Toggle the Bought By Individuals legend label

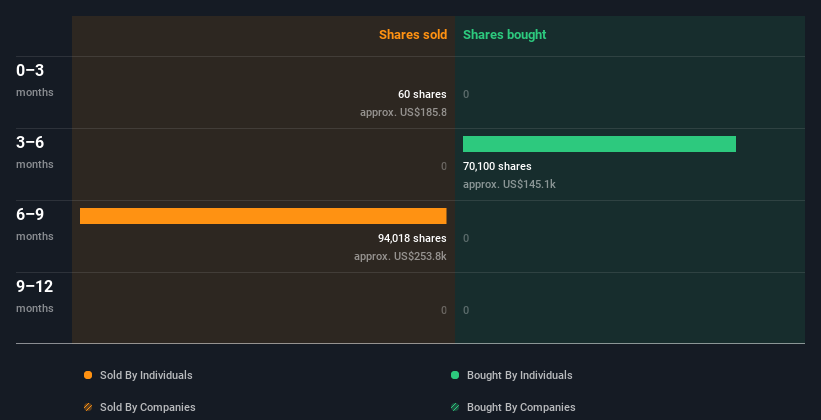point(519,375)
